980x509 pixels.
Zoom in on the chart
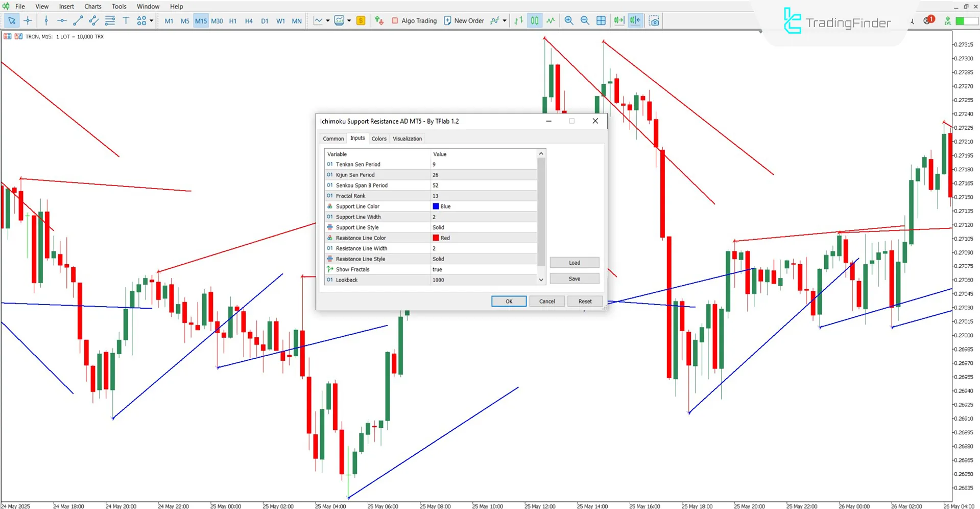pyautogui.click(x=568, y=20)
